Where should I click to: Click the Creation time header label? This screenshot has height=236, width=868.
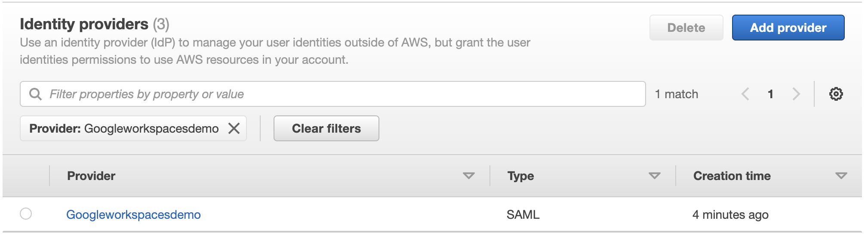pyautogui.click(x=732, y=176)
